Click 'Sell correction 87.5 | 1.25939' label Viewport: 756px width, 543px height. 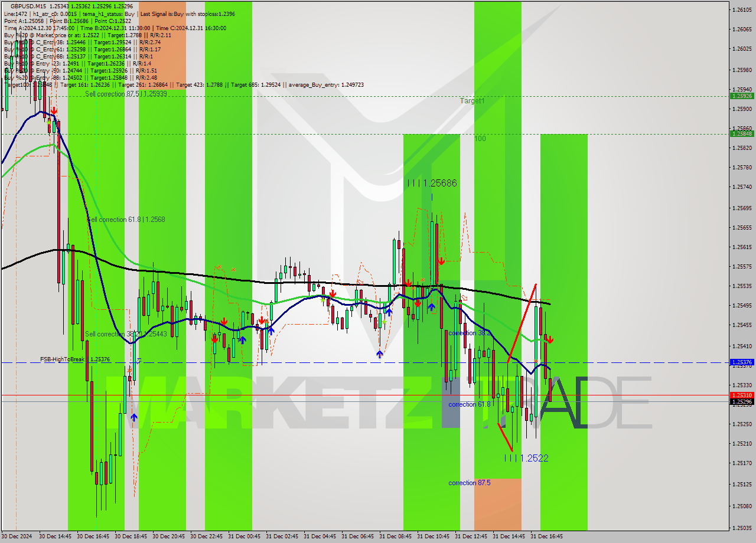click(x=126, y=94)
